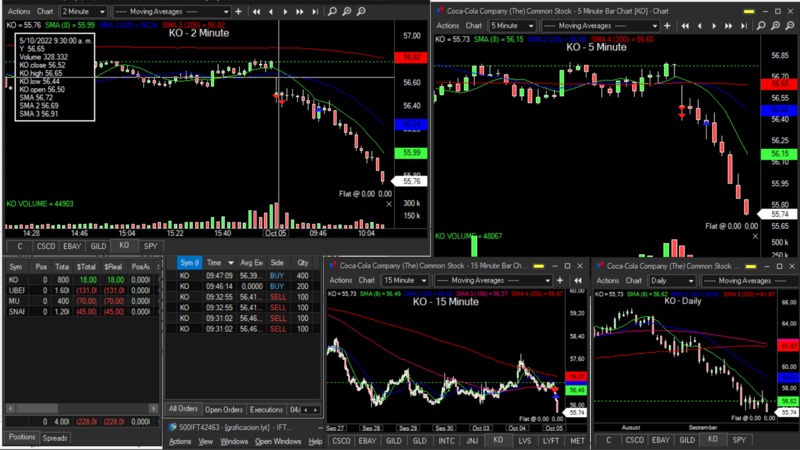
Task: Open Actions menu in the 5 Minute chart
Action: (448, 25)
